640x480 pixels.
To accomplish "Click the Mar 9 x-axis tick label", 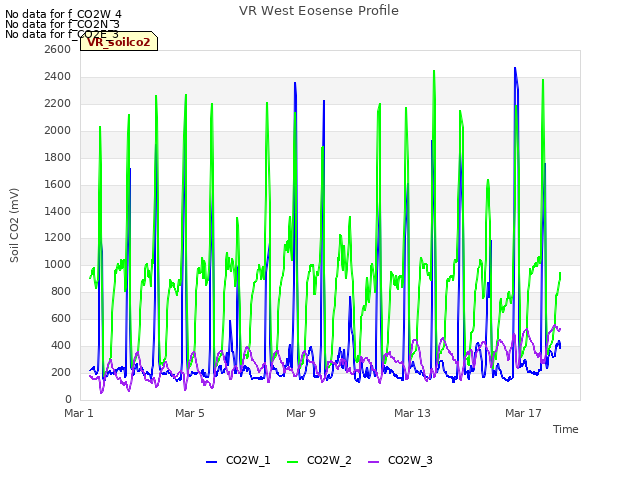I will tap(301, 413).
